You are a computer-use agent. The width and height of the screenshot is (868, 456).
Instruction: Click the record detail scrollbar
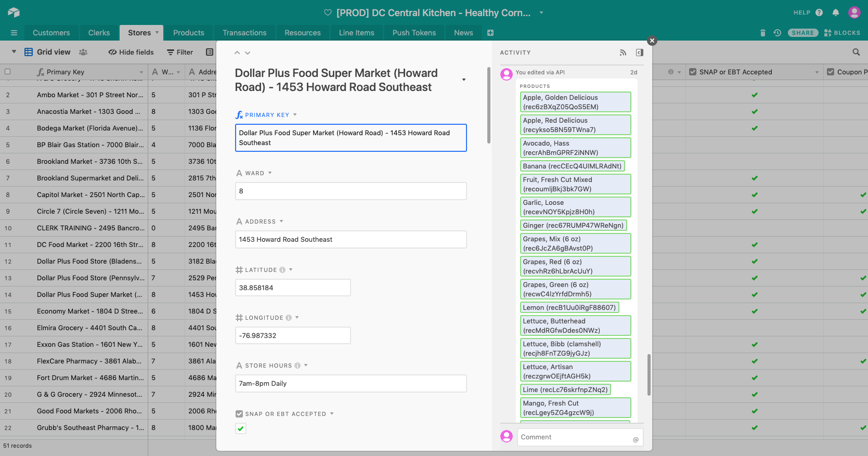488,105
